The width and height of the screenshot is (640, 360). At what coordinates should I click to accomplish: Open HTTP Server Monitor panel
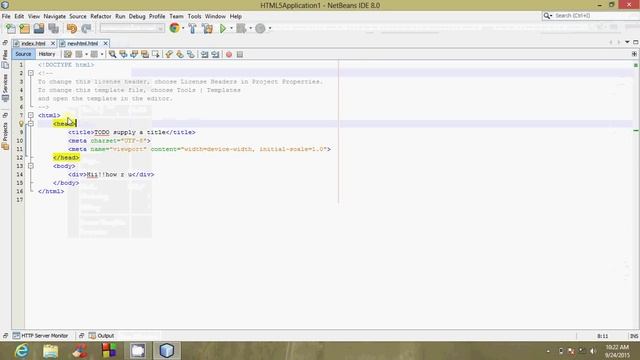(40, 336)
